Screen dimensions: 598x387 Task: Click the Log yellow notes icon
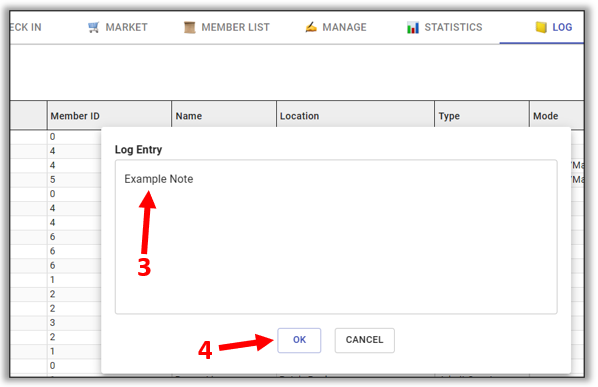[x=541, y=27]
